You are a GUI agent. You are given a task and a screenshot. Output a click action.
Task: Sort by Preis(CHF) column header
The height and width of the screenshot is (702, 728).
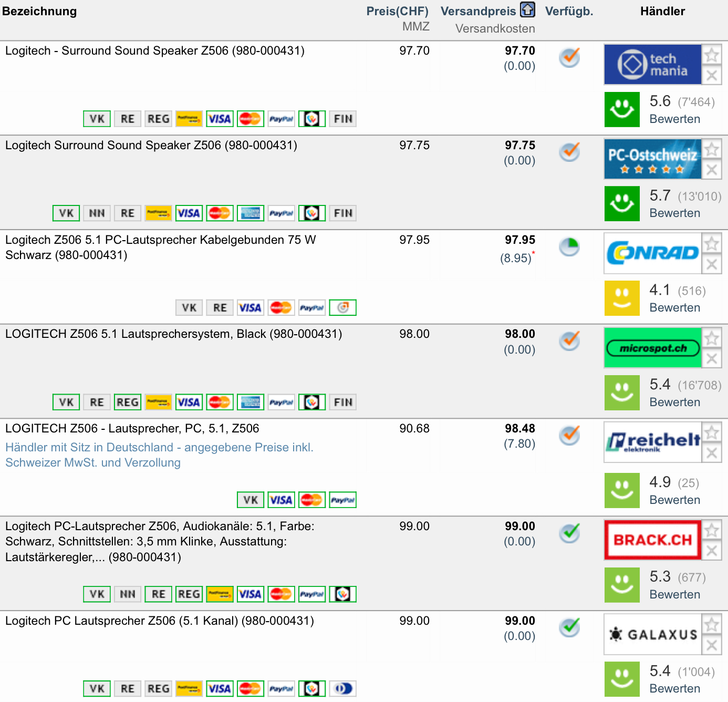pyautogui.click(x=397, y=11)
